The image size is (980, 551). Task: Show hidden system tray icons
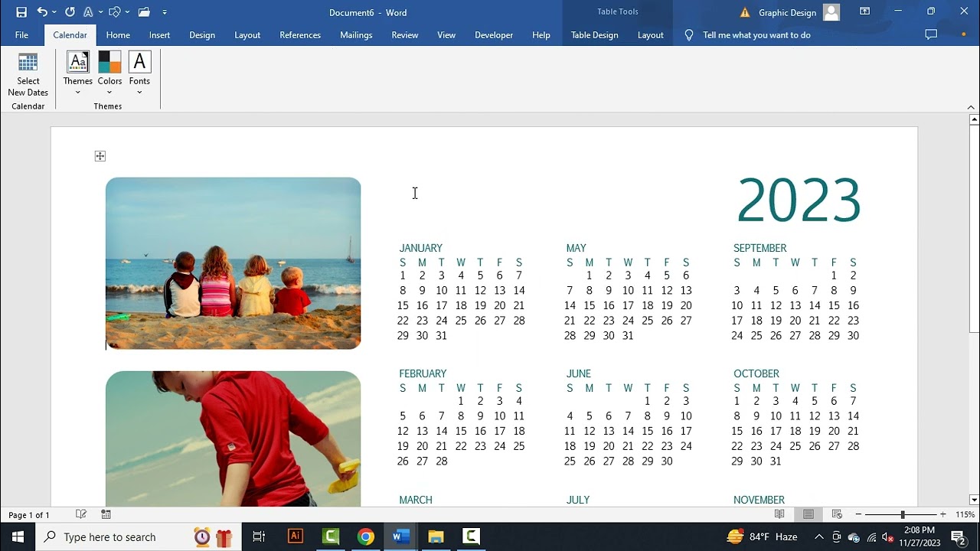point(818,536)
